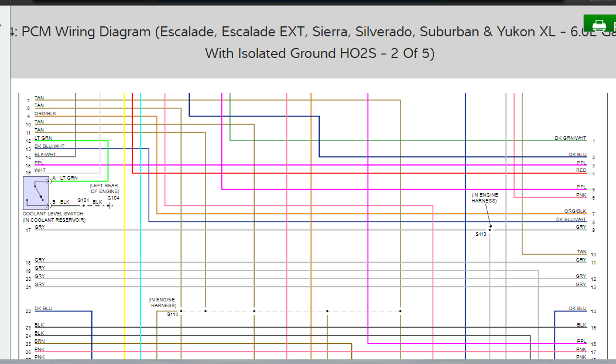Click 'BRN' label at left pin 25
The height and width of the screenshot is (364, 616).
(40, 341)
